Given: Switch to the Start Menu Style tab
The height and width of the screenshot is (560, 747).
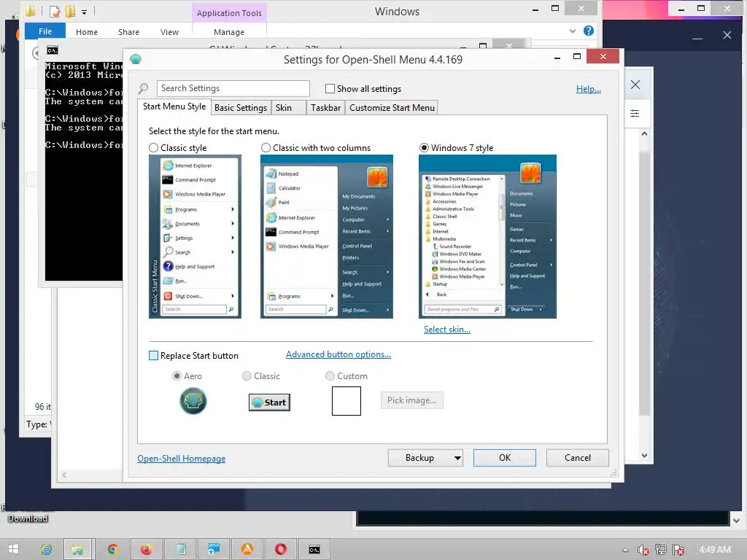Looking at the screenshot, I should point(174,106).
